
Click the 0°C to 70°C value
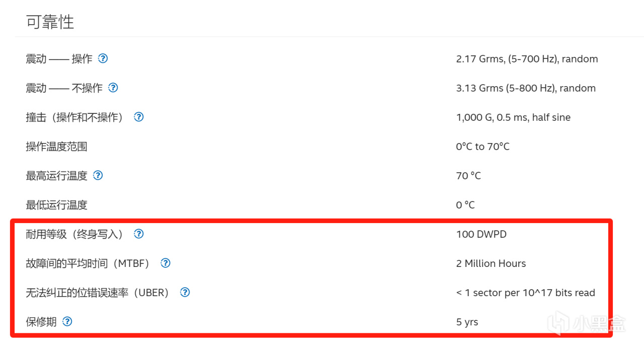pos(482,147)
